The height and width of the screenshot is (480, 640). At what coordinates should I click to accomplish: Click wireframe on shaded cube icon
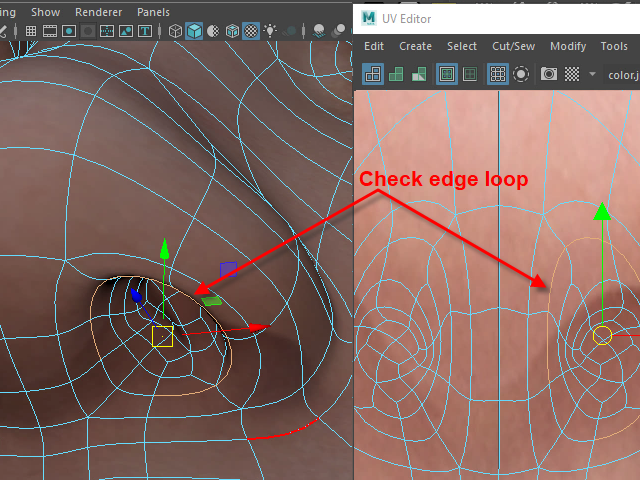(x=232, y=31)
